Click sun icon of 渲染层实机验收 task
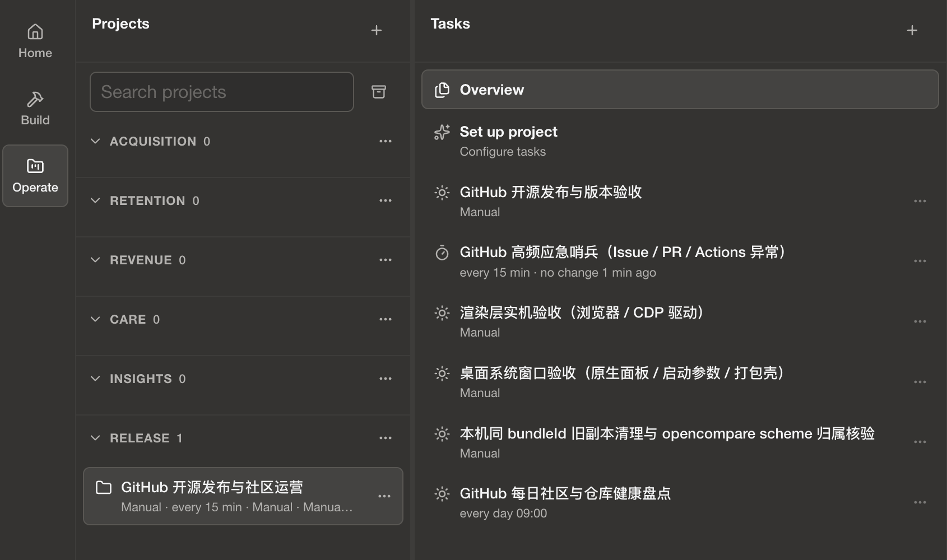Screen dimensions: 947x560 click(442, 313)
